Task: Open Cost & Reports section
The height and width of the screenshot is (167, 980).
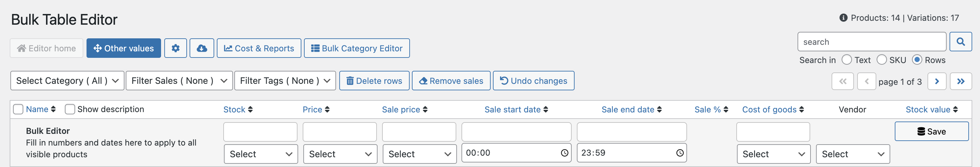Action: (259, 48)
